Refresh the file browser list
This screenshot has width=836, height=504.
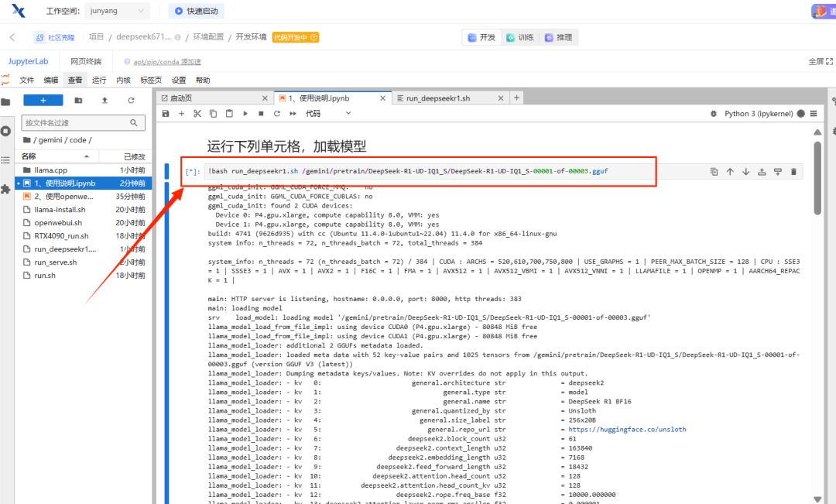tap(131, 101)
